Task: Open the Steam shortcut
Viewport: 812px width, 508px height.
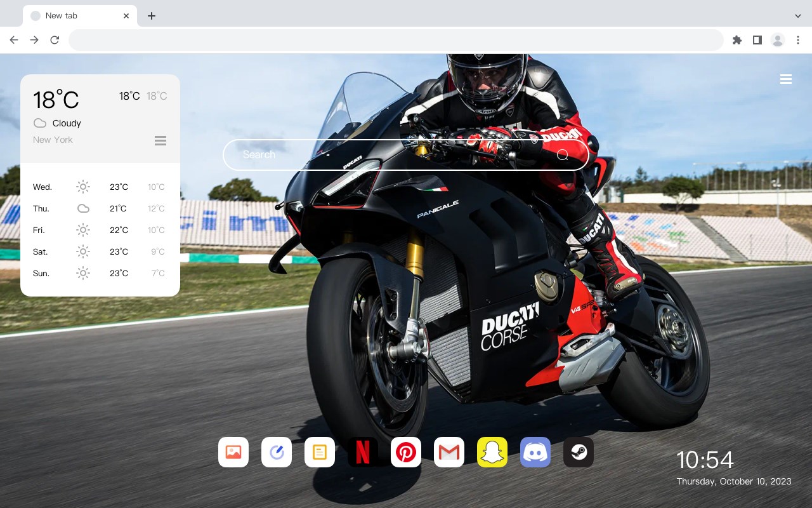Action: click(579, 452)
